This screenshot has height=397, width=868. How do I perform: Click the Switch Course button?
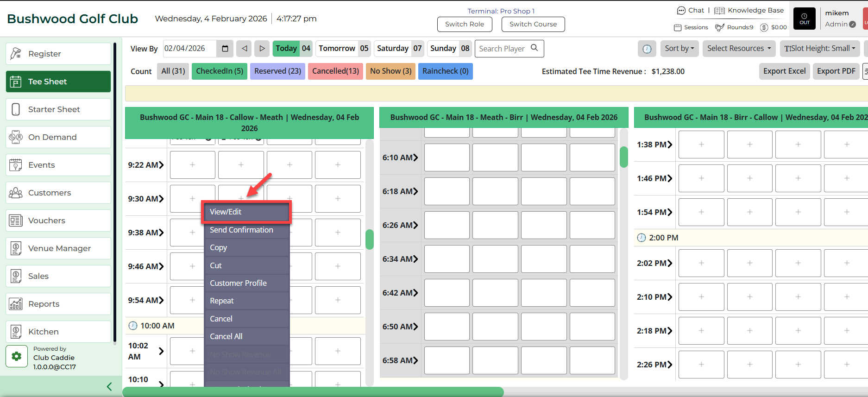pos(533,24)
